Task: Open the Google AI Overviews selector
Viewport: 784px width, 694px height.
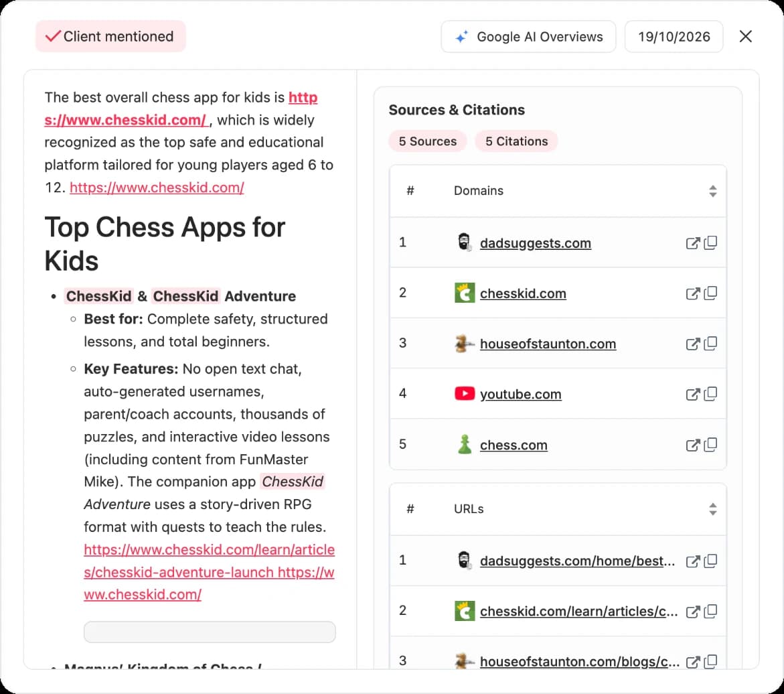Action: pos(528,37)
